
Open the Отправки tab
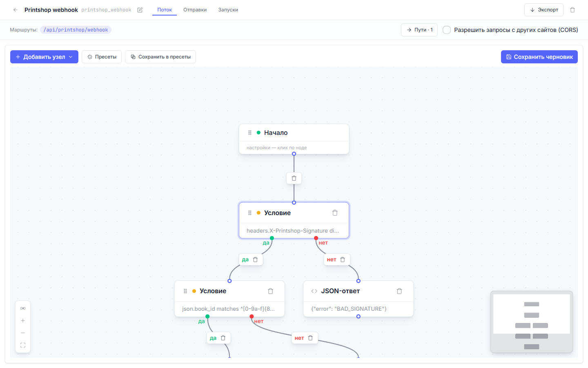[x=195, y=10]
